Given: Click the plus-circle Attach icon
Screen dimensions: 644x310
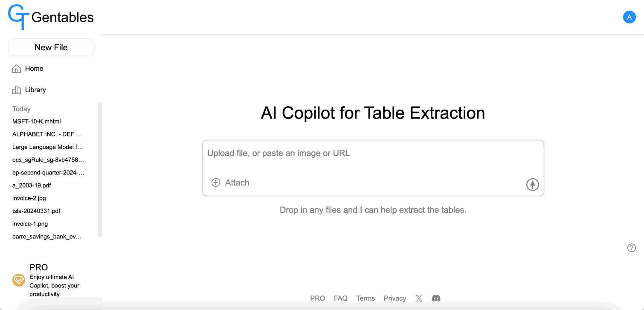Looking at the screenshot, I should [x=216, y=183].
